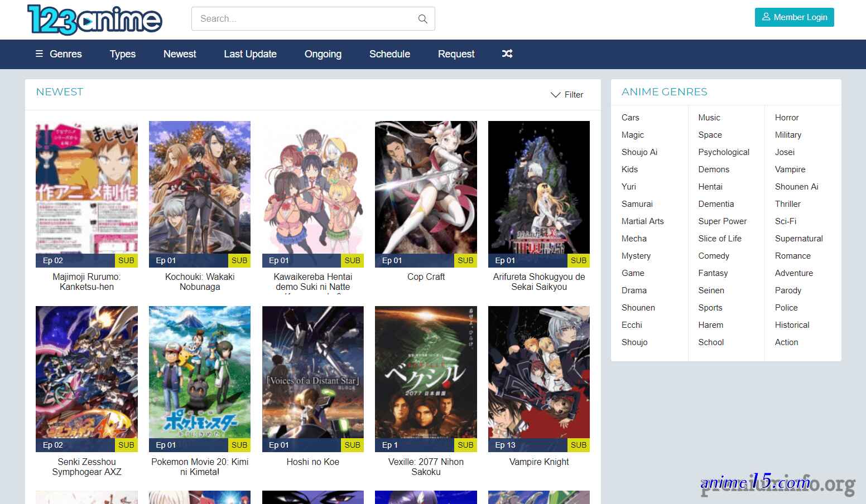Image resolution: width=866 pixels, height=504 pixels.
Task: Open the Request page
Action: 456,54
